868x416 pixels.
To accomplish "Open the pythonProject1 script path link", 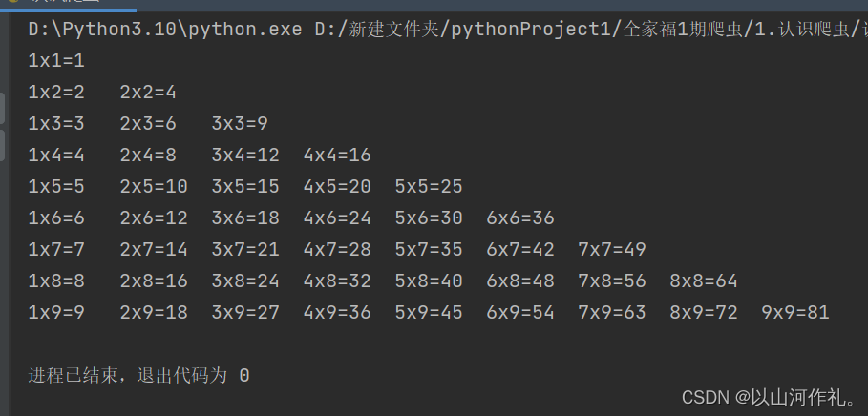I will point(591,30).
